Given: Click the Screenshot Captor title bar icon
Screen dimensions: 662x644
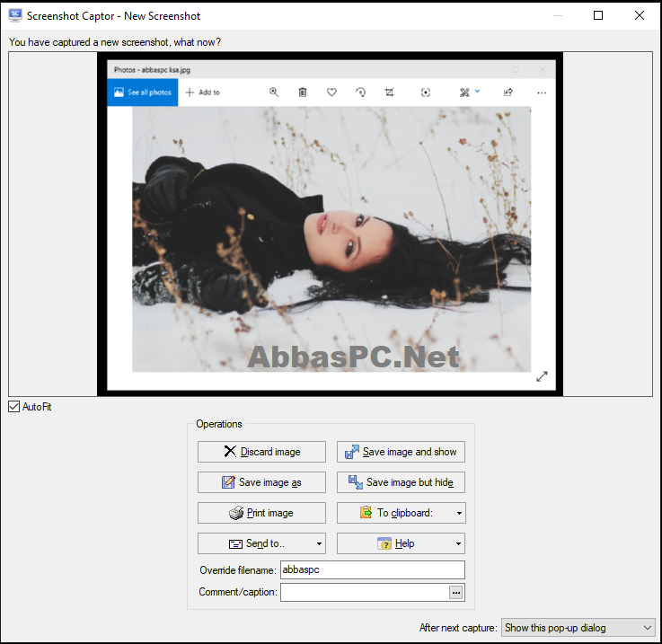Looking at the screenshot, I should 15,15.
